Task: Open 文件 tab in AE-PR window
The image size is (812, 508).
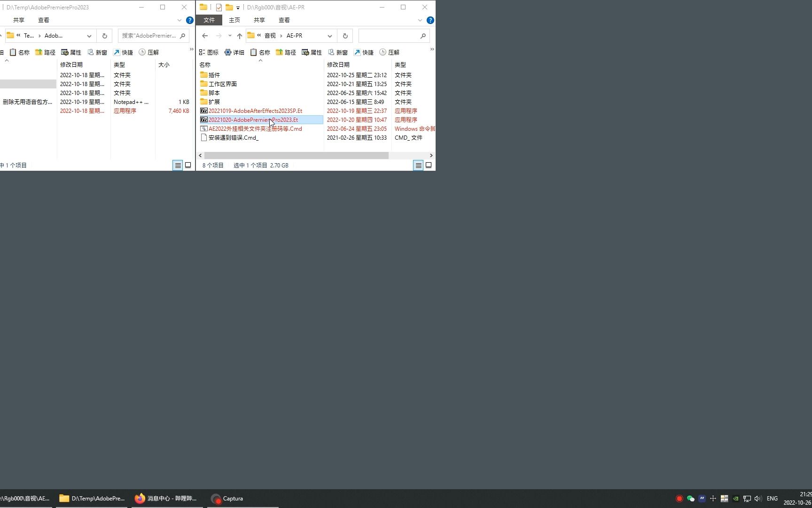Action: 209,20
